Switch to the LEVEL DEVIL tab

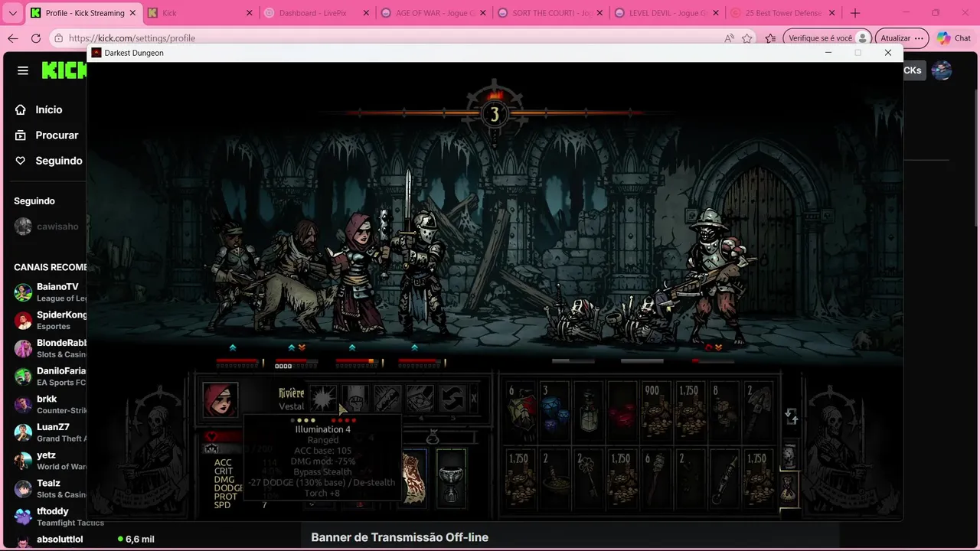(x=667, y=13)
